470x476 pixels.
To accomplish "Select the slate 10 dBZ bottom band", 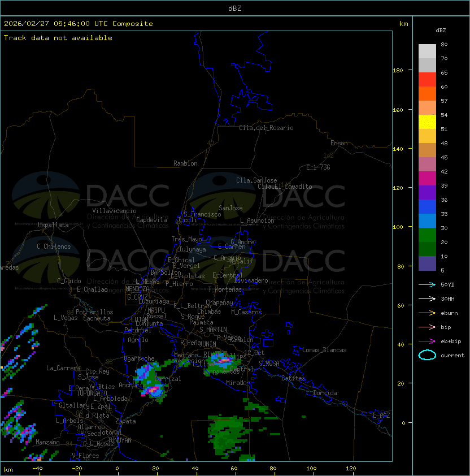I will coord(427,263).
